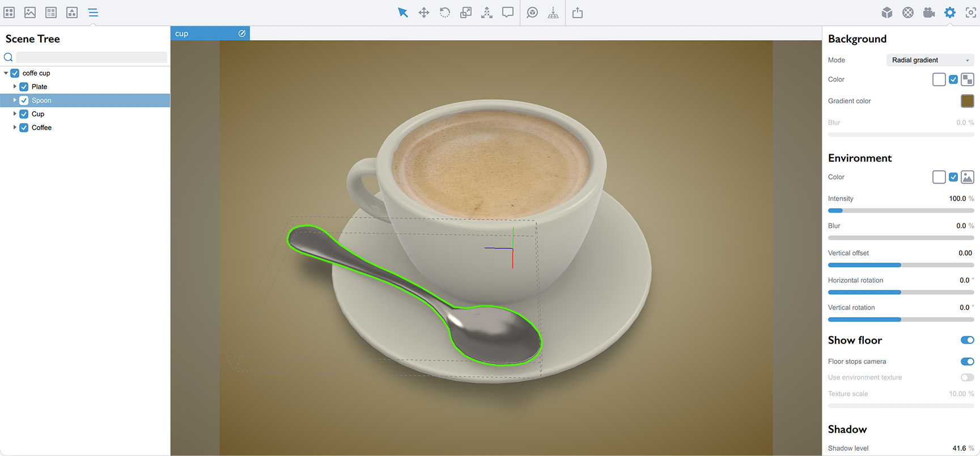Open the textures library icon beside scene tree
This screenshot has width=980, height=456.
72,12
